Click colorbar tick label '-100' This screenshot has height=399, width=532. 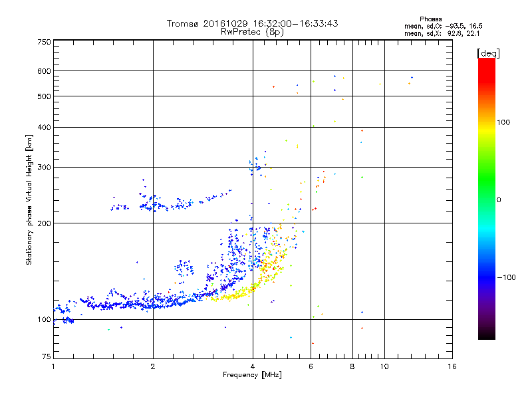506,277
